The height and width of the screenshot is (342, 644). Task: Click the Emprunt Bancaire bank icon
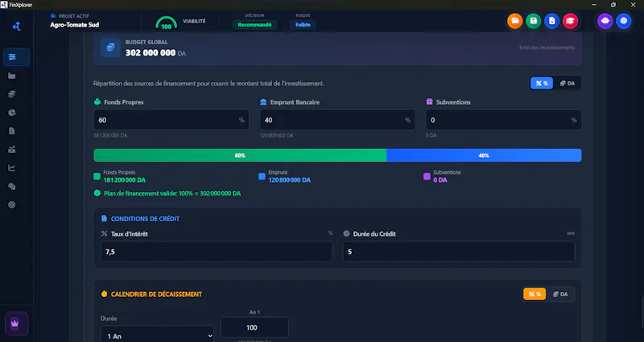pos(263,102)
